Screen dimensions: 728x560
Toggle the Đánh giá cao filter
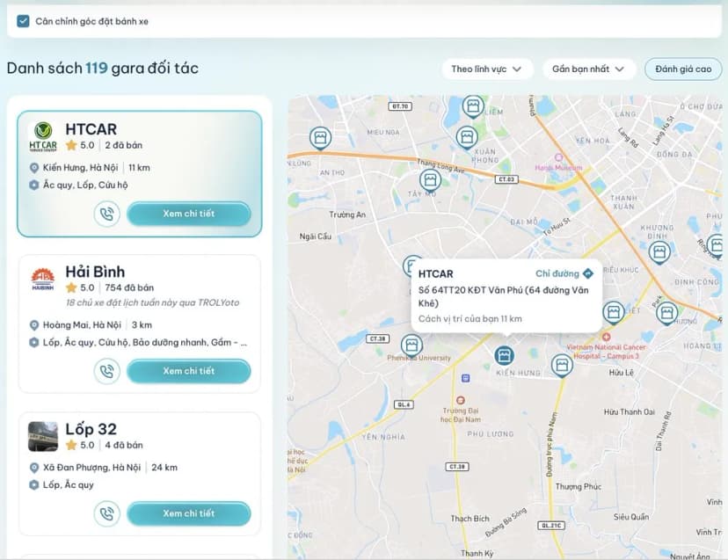pyautogui.click(x=683, y=69)
